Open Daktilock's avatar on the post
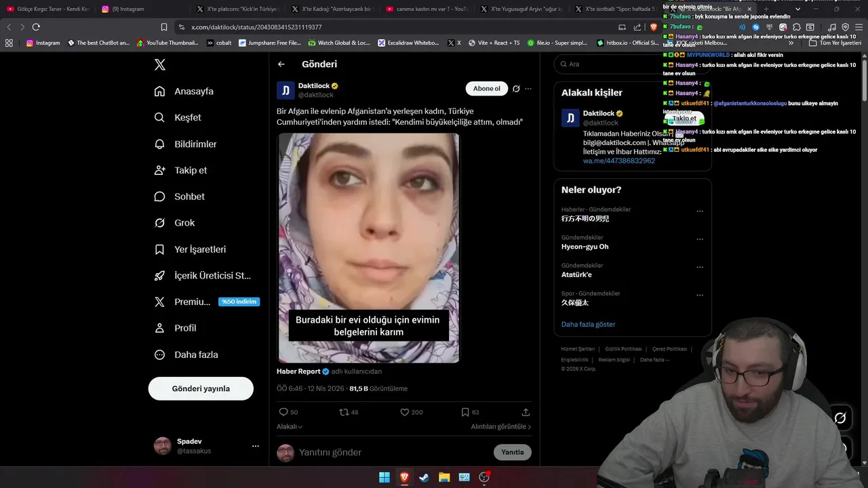The height and width of the screenshot is (488, 868). pyautogui.click(x=285, y=90)
